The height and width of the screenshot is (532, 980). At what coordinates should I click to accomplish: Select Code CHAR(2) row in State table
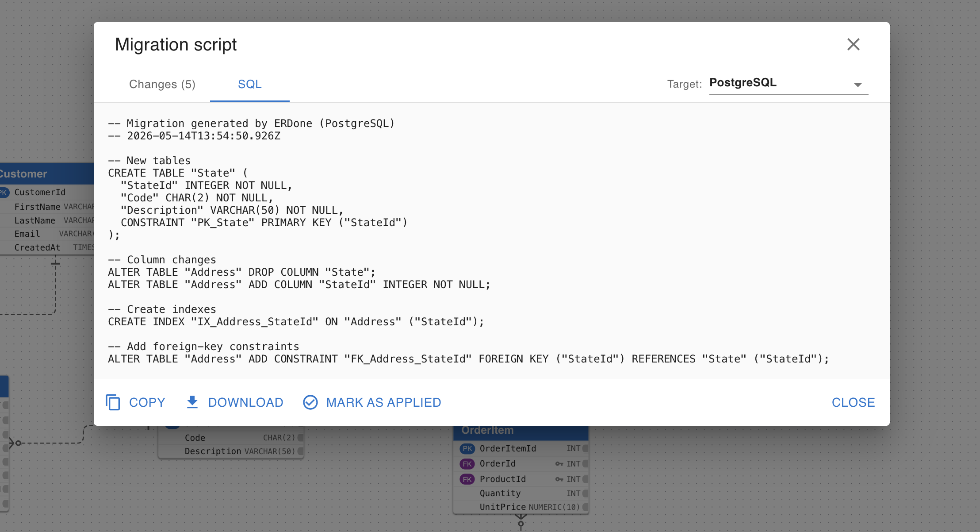pos(231,438)
